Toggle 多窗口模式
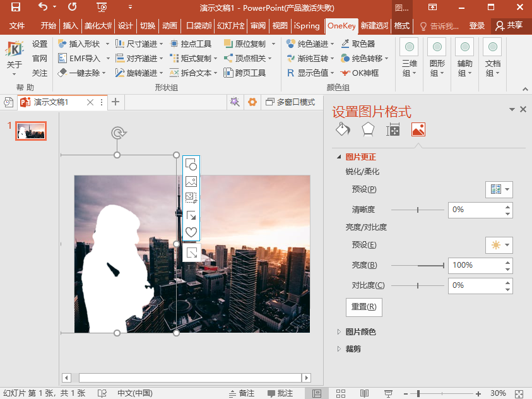Image resolution: width=532 pixels, height=399 pixels. pyautogui.click(x=290, y=102)
